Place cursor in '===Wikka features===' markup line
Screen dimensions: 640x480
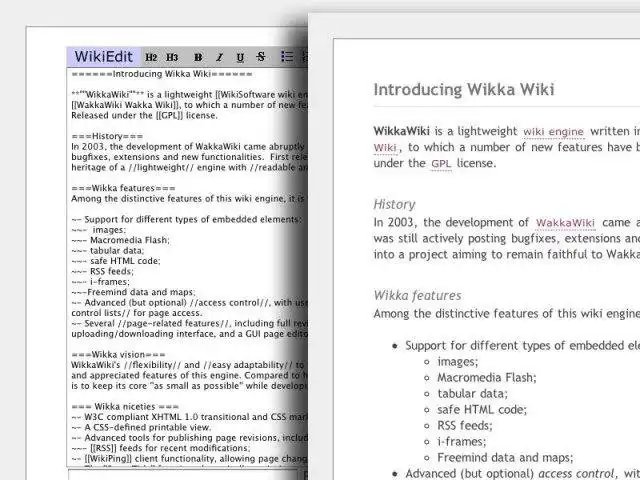pyautogui.click(x=123, y=188)
